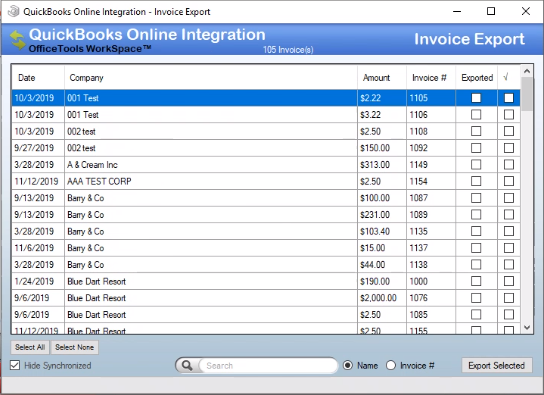The image size is (544, 395).
Task: Click into the Search field
Action: point(267,366)
